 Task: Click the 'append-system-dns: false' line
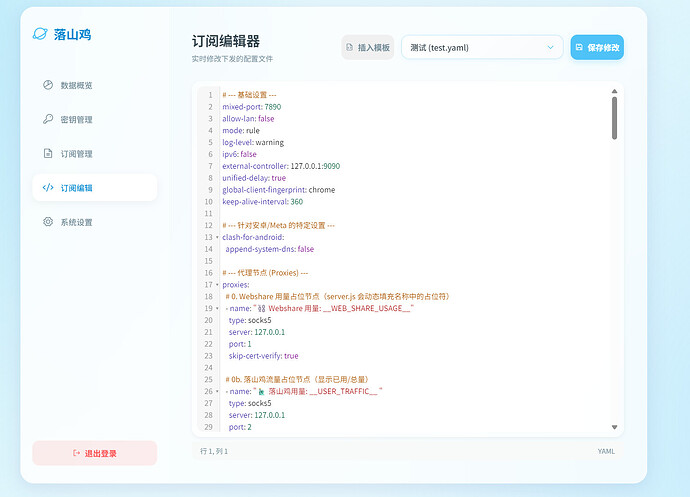(x=269, y=249)
